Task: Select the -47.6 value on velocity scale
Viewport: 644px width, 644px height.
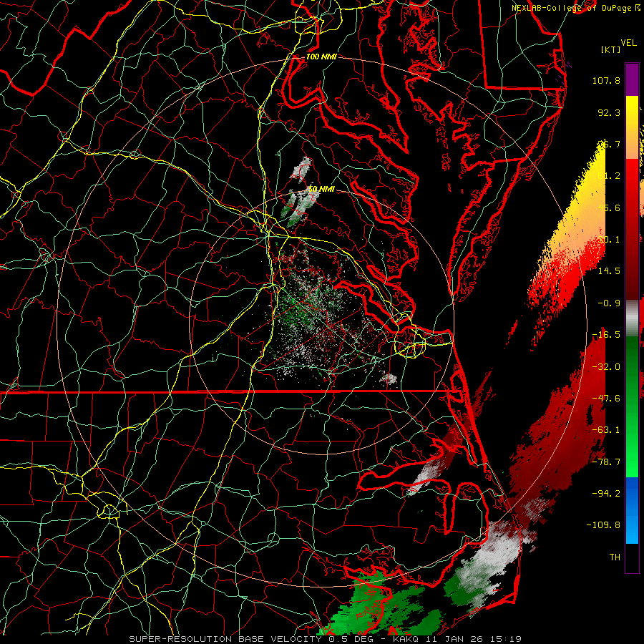Action: pyautogui.click(x=606, y=399)
